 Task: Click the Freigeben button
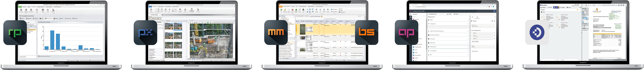click(x=456, y=14)
